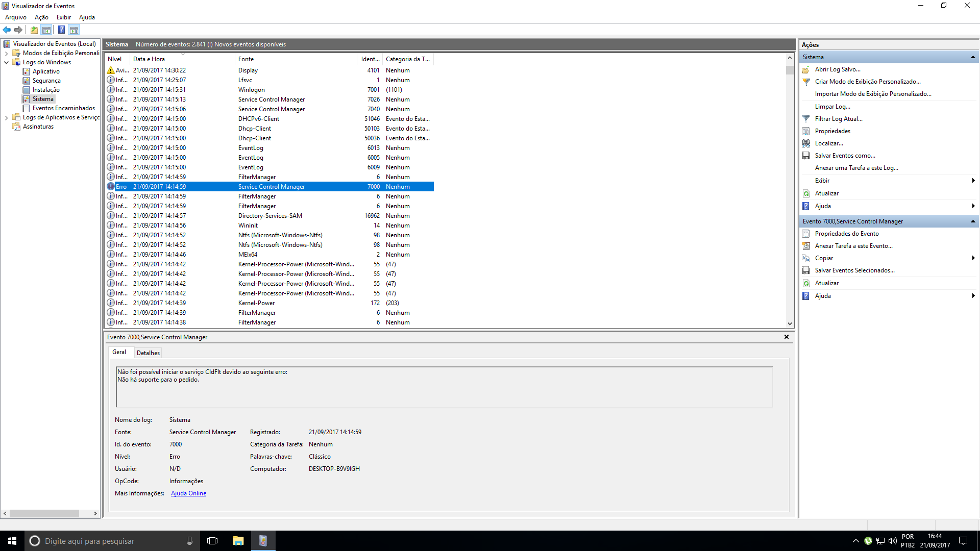Click the taskbar search box
The height and width of the screenshot is (551, 980).
pyautogui.click(x=112, y=541)
